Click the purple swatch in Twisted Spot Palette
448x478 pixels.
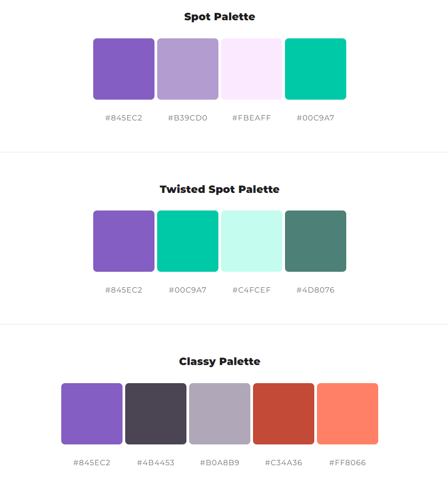coord(124,241)
